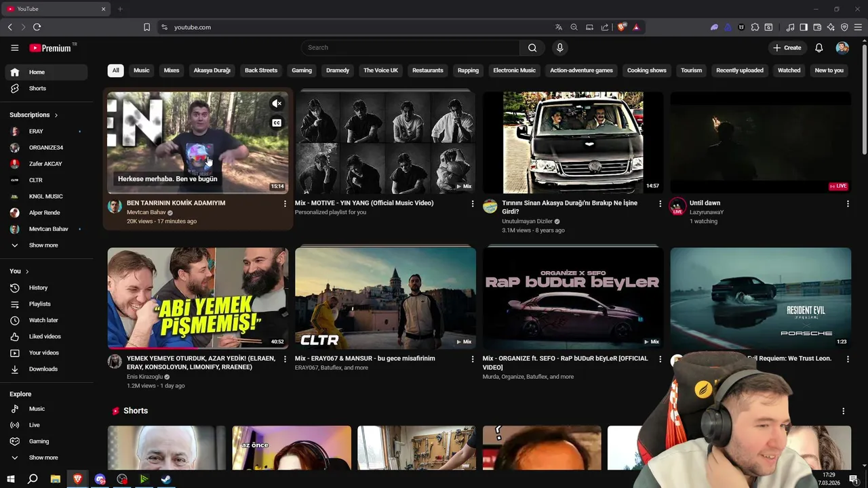Open Music under Explore
The height and width of the screenshot is (488, 868).
pos(46,409)
